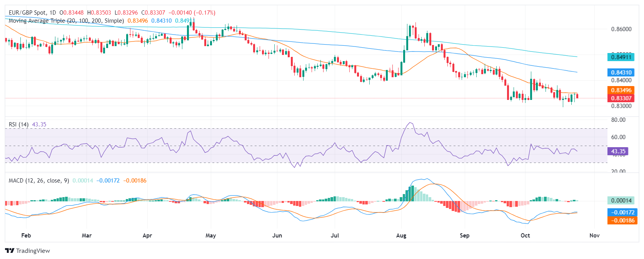Click the Nov label on time axis

click(x=594, y=236)
